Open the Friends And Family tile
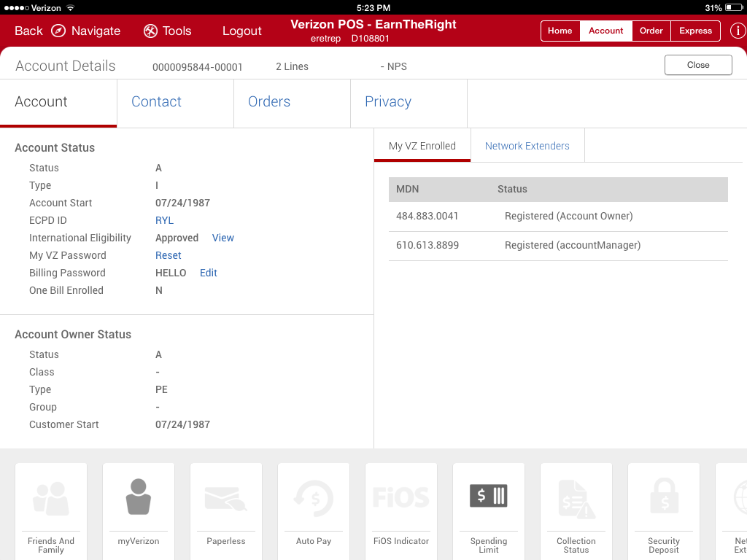Screen dimensions: 747x560 click(x=51, y=511)
